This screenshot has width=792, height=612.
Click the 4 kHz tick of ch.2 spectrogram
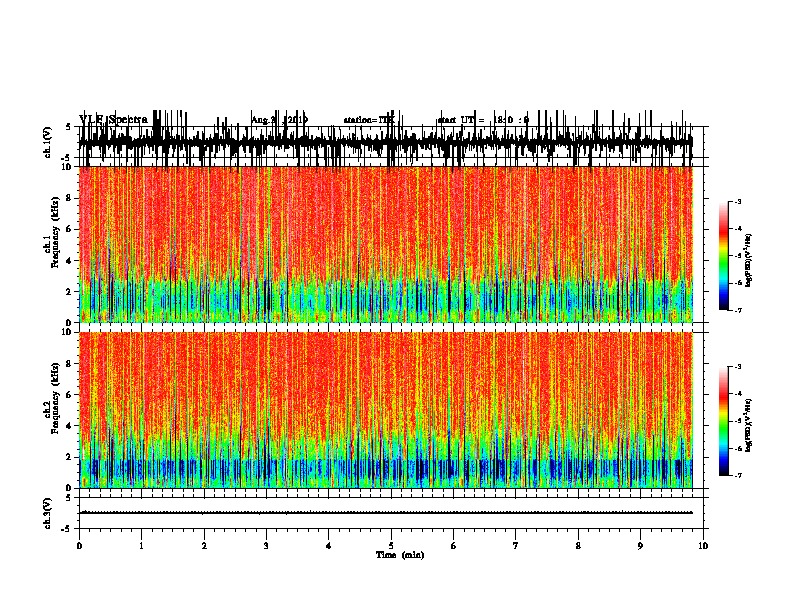(69, 426)
